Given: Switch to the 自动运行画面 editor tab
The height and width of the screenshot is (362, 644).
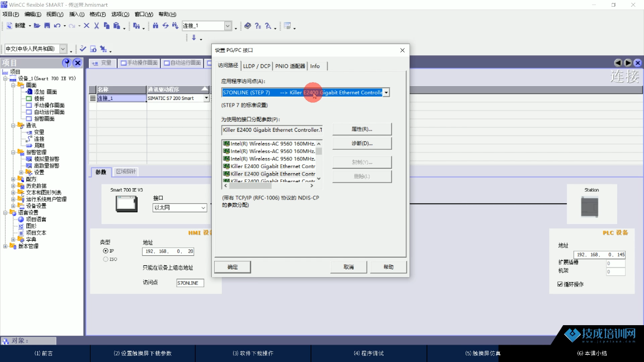Looking at the screenshot, I should coord(182,63).
